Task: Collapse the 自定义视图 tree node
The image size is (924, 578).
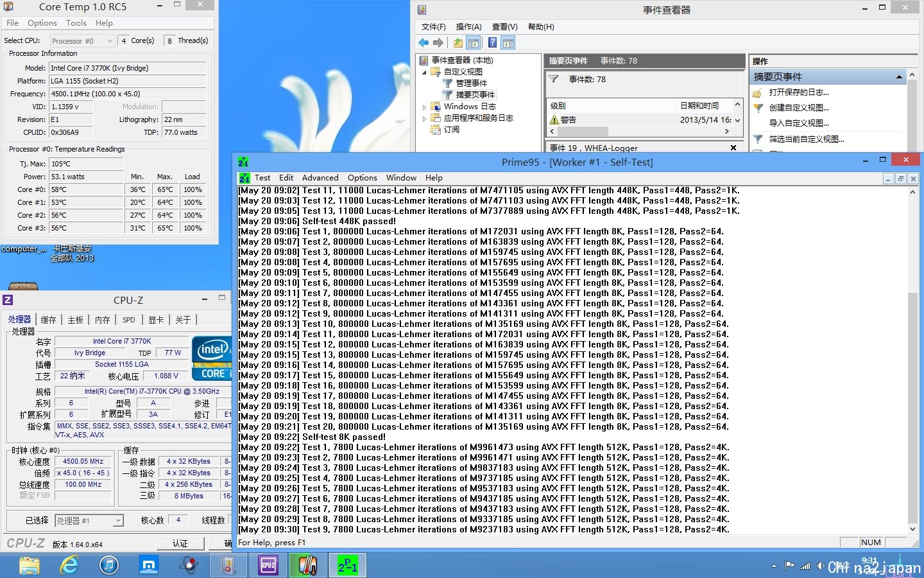Action: pos(424,72)
